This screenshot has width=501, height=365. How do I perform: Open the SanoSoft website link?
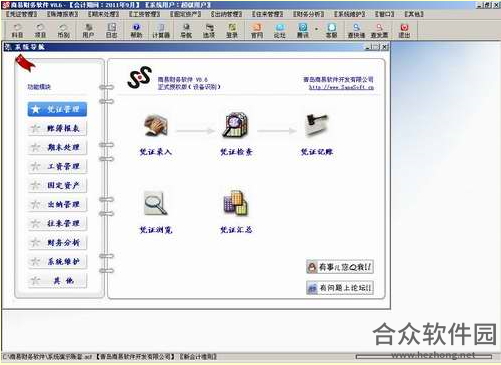341,87
